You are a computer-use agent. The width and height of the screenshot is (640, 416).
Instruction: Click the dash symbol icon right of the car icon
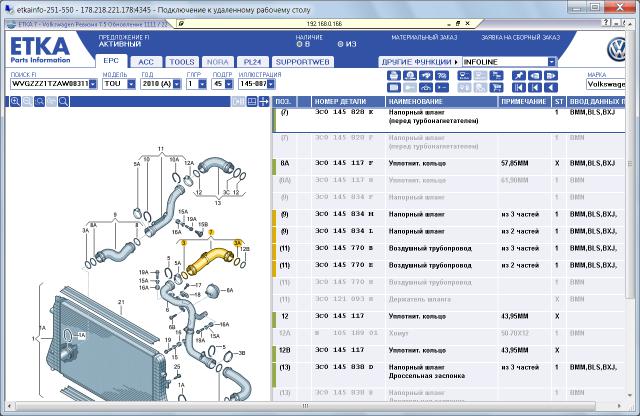[x=442, y=87]
